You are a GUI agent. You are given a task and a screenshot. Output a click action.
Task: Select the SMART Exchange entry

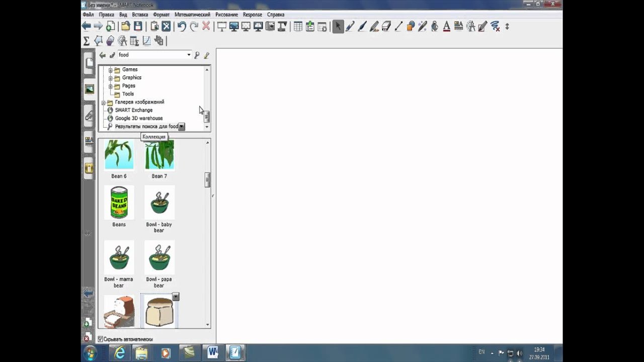coord(133,110)
